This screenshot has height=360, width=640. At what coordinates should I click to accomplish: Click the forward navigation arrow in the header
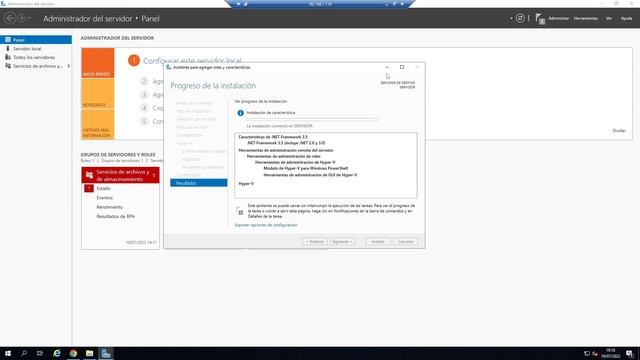(22, 18)
